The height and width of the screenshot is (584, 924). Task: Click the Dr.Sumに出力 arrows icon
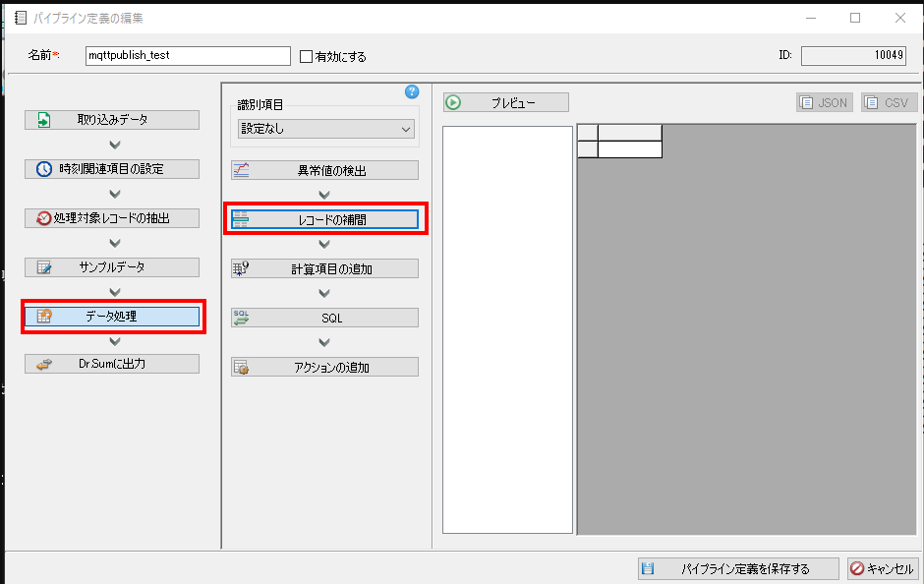point(44,364)
